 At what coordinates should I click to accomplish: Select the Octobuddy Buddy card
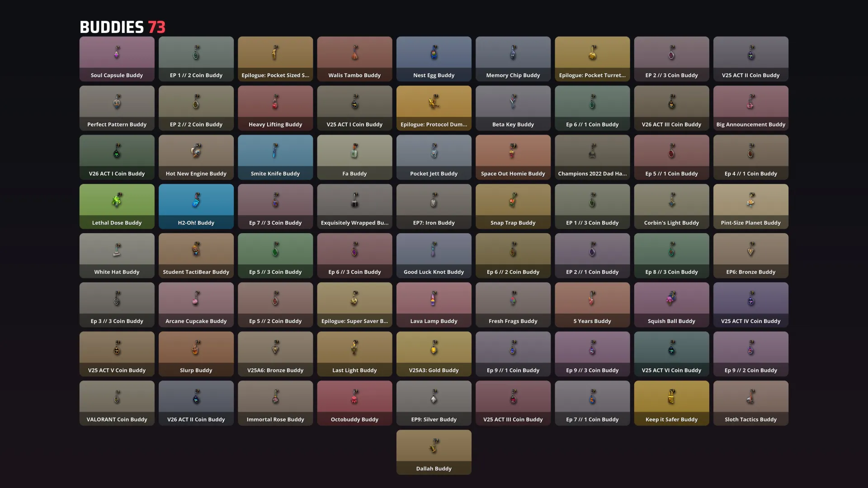click(354, 403)
